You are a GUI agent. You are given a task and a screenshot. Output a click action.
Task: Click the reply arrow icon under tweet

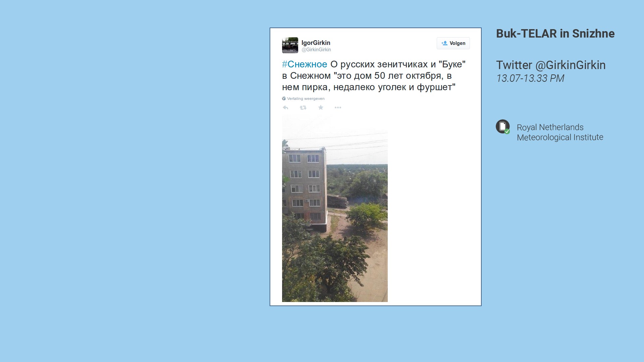click(x=285, y=108)
